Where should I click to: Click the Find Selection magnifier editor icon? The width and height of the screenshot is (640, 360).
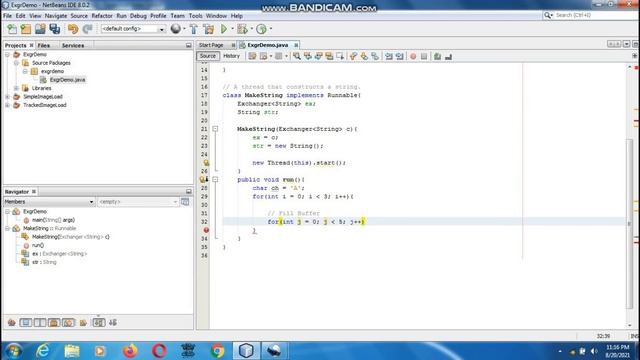pos(297,56)
